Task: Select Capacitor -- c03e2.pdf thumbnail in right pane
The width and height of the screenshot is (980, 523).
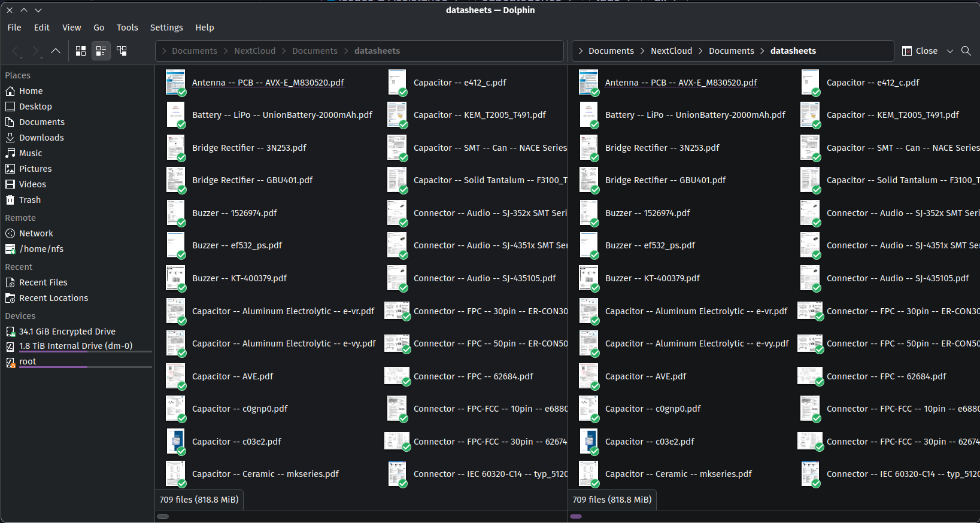Action: 588,442
